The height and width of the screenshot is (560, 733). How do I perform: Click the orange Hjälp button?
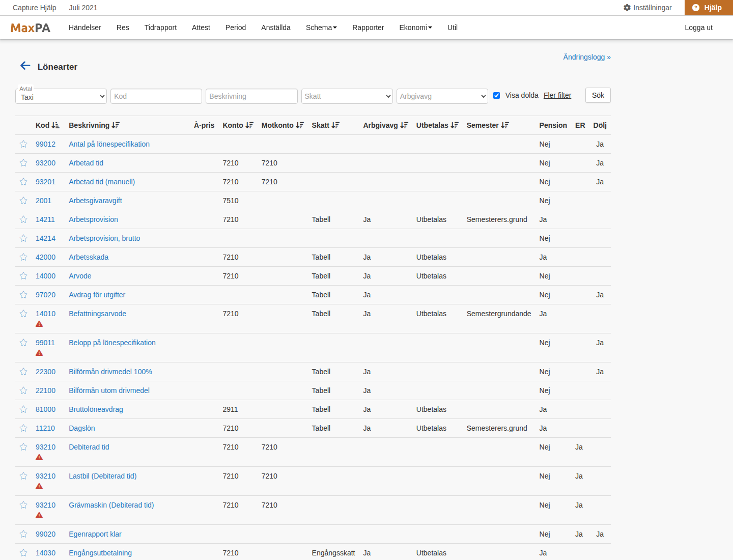point(709,8)
